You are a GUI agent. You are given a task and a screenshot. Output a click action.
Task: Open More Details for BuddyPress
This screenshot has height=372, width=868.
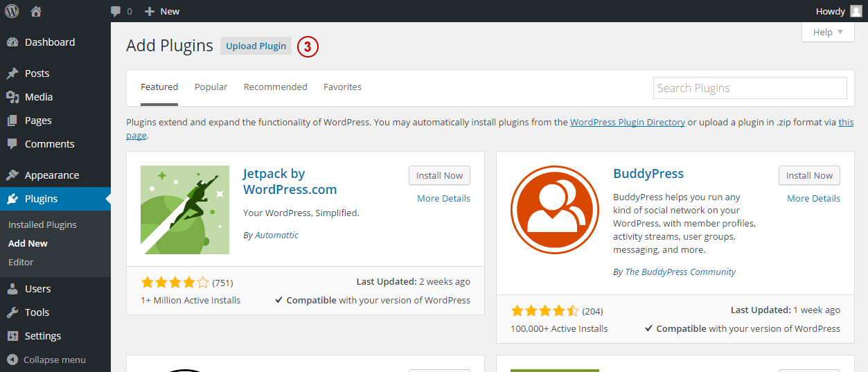tap(813, 198)
